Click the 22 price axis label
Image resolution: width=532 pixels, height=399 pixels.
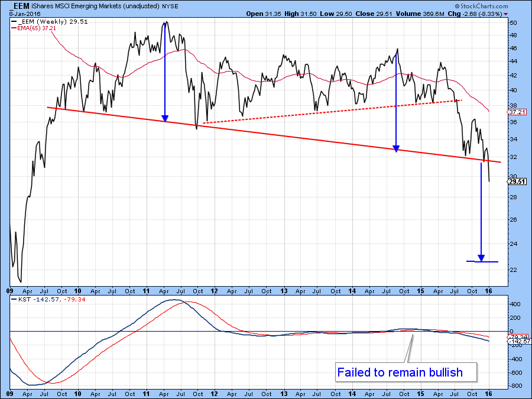[x=513, y=270]
